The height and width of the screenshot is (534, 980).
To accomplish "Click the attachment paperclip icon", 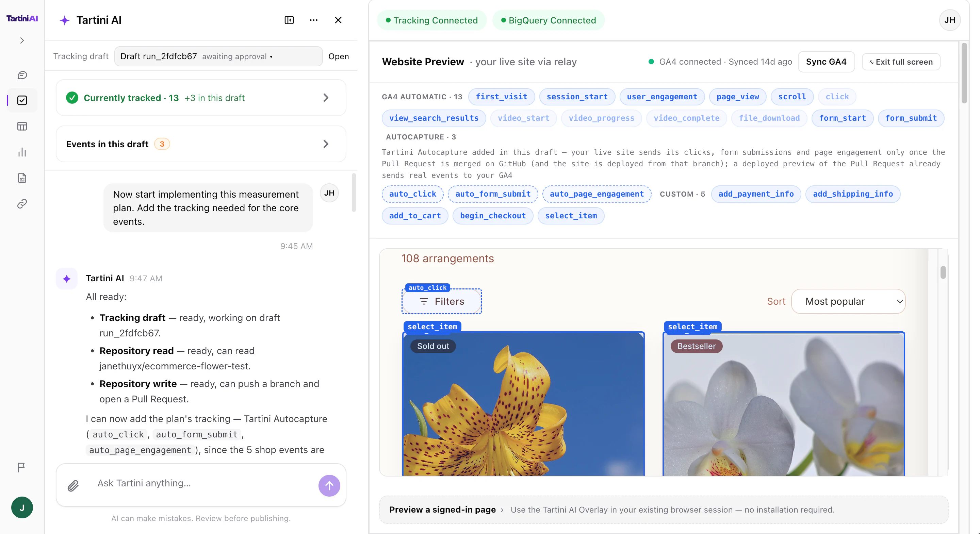I will (73, 485).
